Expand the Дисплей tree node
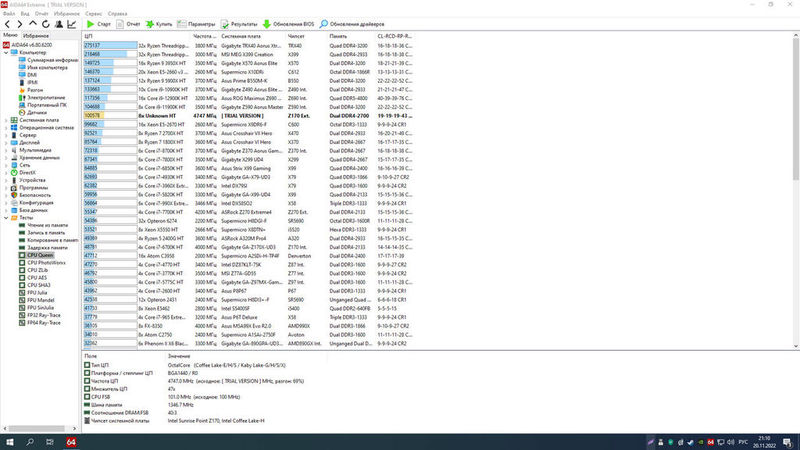Image resolution: width=800 pixels, height=450 pixels. tap(6, 142)
